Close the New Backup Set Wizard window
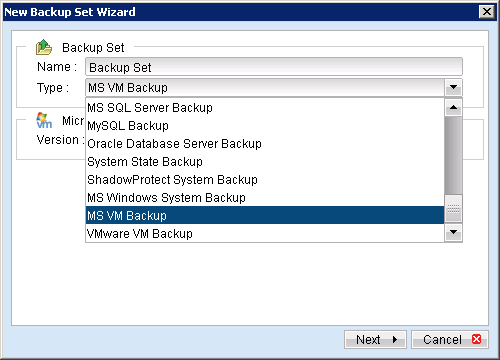Screen dimensions: 500x360 487,12
